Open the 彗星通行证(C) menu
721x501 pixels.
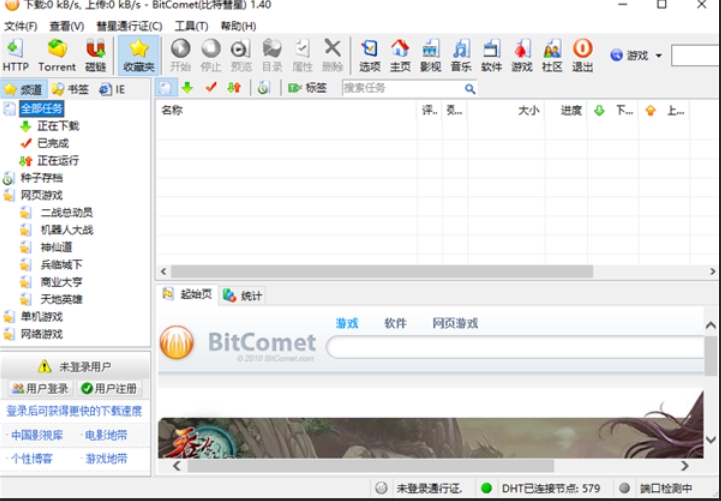(129, 26)
